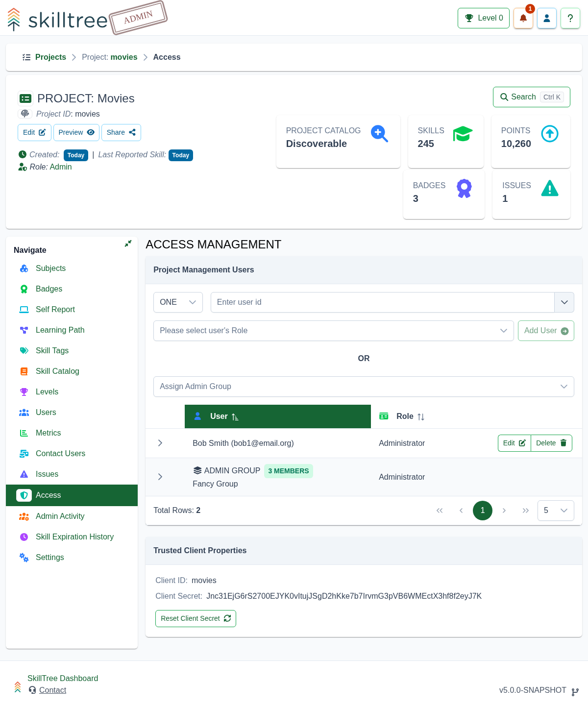The height and width of the screenshot is (708, 588).
Task: Collapse the Navigate panel with arrows icon
Action: coord(128,244)
